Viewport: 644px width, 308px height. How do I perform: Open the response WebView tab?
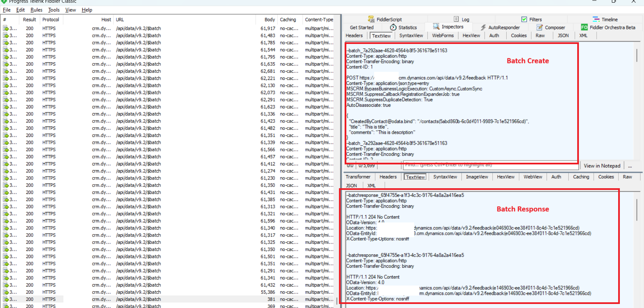[x=533, y=177]
